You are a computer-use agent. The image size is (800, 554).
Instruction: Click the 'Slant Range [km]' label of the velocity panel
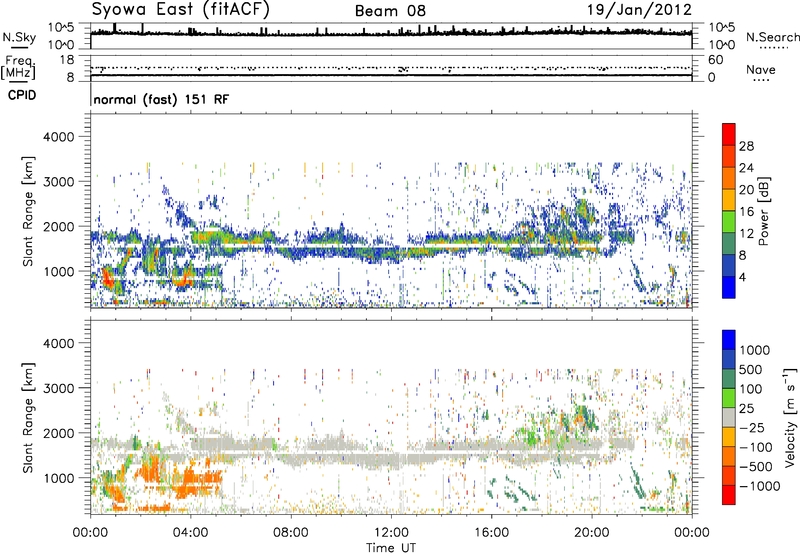tap(28, 417)
